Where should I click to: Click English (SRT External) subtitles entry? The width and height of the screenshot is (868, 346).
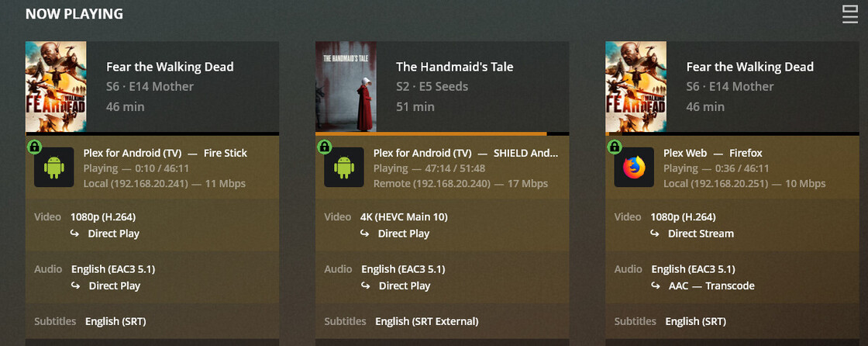coord(427,321)
